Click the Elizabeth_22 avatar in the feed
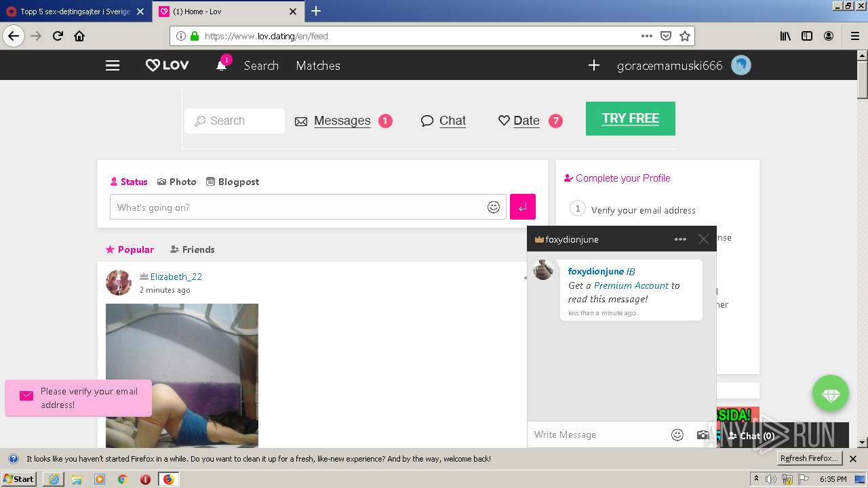Image resolution: width=868 pixels, height=488 pixels. [x=119, y=283]
